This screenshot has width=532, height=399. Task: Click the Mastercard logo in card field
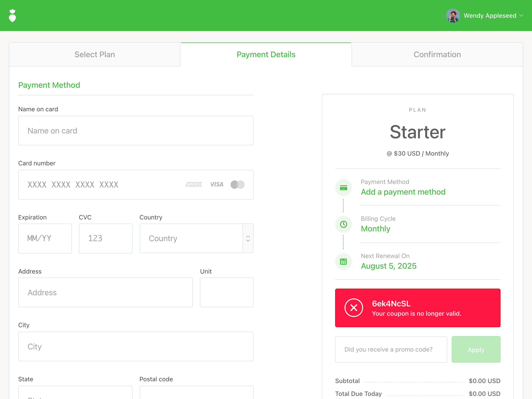click(237, 184)
